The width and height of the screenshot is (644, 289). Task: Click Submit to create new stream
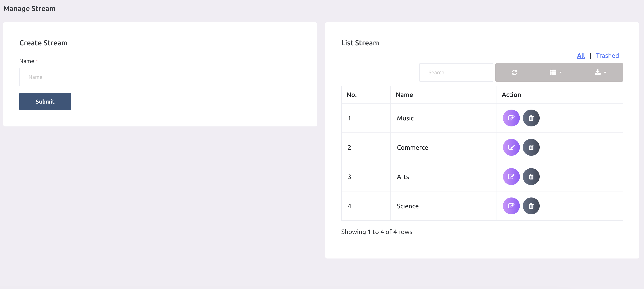[45, 101]
